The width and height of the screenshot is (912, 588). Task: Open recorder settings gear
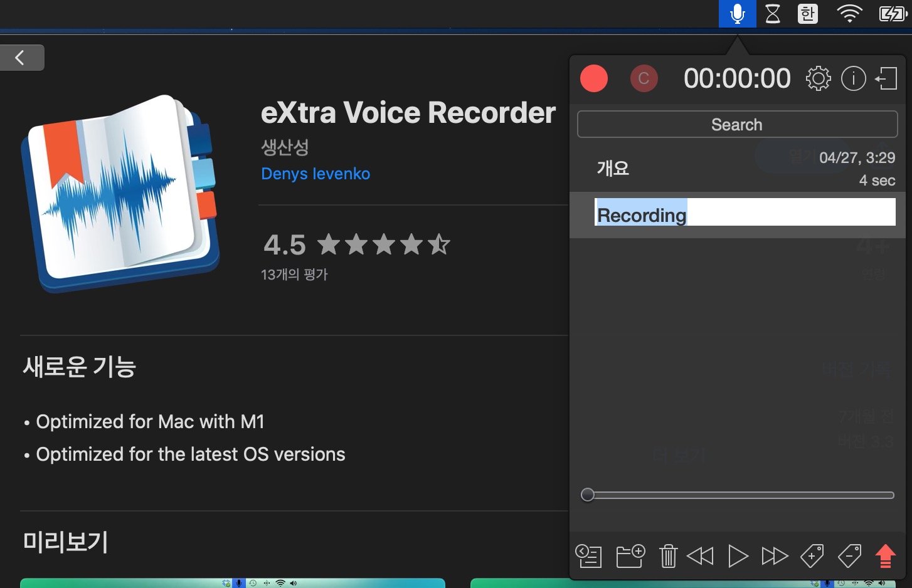(818, 79)
